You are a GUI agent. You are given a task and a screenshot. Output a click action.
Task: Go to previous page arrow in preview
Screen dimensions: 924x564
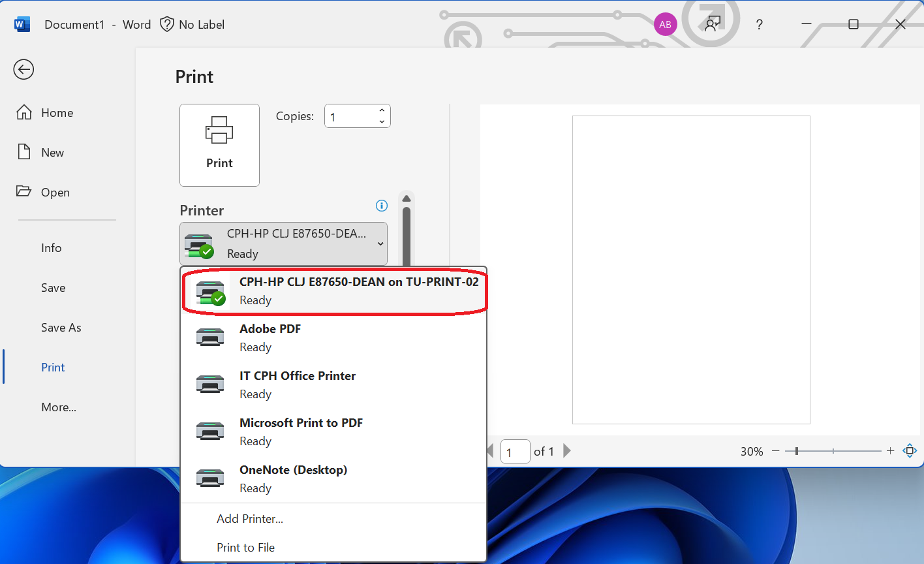tap(491, 450)
